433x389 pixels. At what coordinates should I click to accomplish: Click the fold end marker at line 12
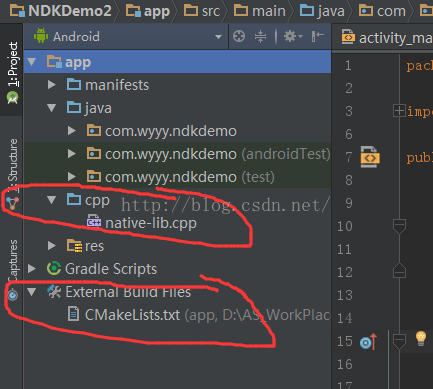(x=399, y=271)
